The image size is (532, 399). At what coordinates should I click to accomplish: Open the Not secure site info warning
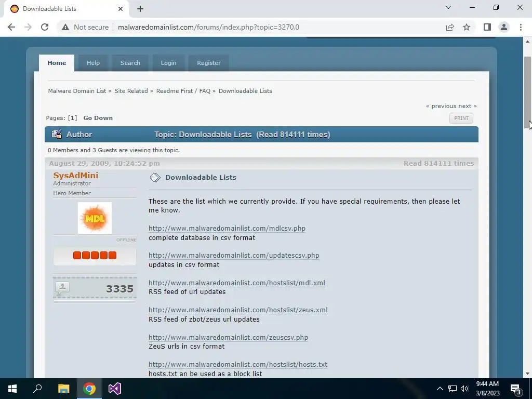85,27
